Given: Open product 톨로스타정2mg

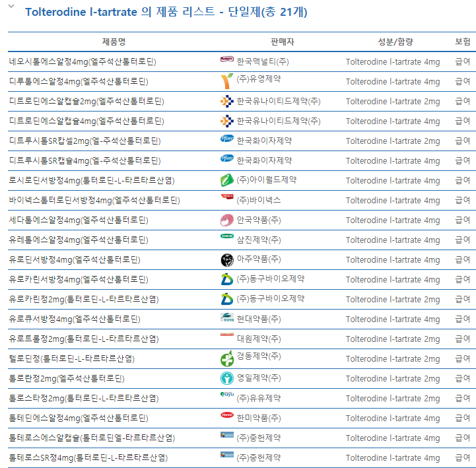Looking at the screenshot, I should [x=83, y=399].
